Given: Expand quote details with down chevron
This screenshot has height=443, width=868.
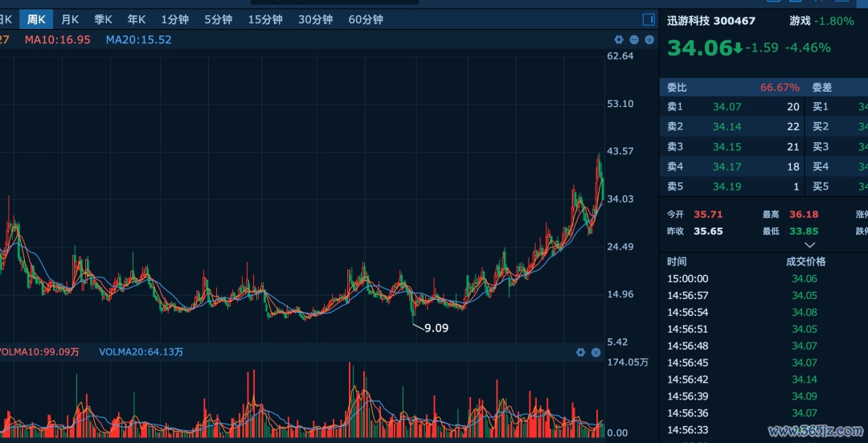Looking at the screenshot, I should click(810, 244).
